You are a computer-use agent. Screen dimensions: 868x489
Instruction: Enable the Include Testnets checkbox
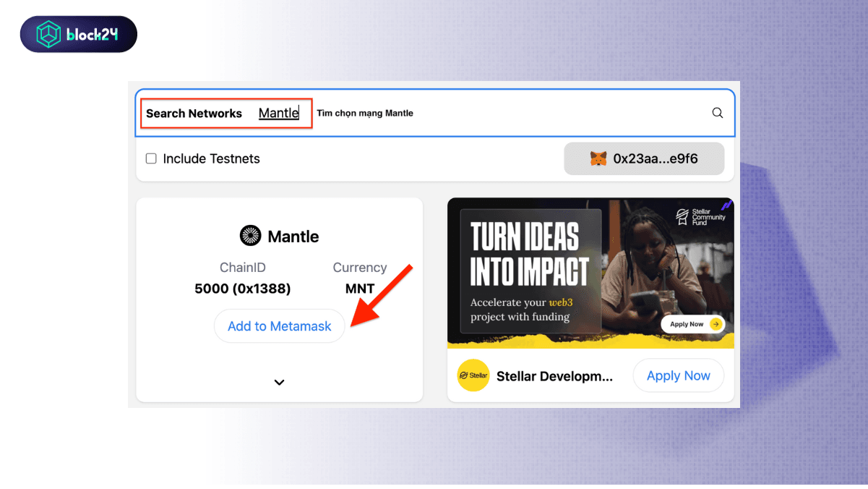point(151,158)
